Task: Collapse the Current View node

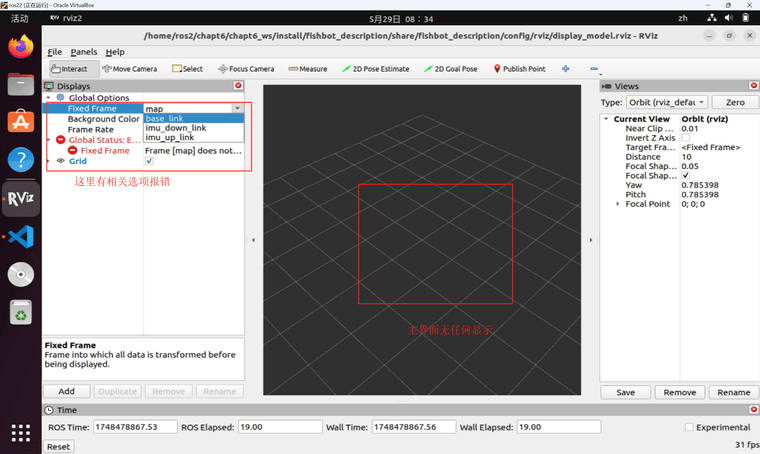Action: (x=606, y=119)
